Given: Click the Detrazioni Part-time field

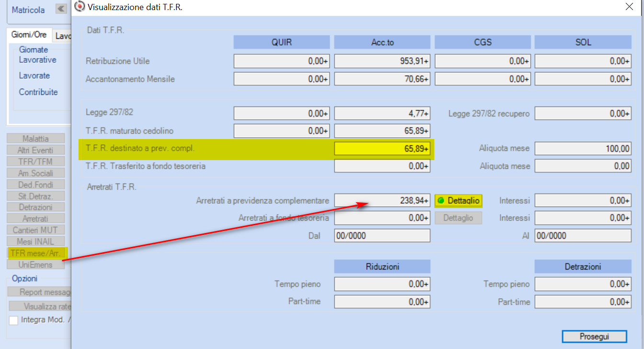Looking at the screenshot, I should pyautogui.click(x=583, y=302).
